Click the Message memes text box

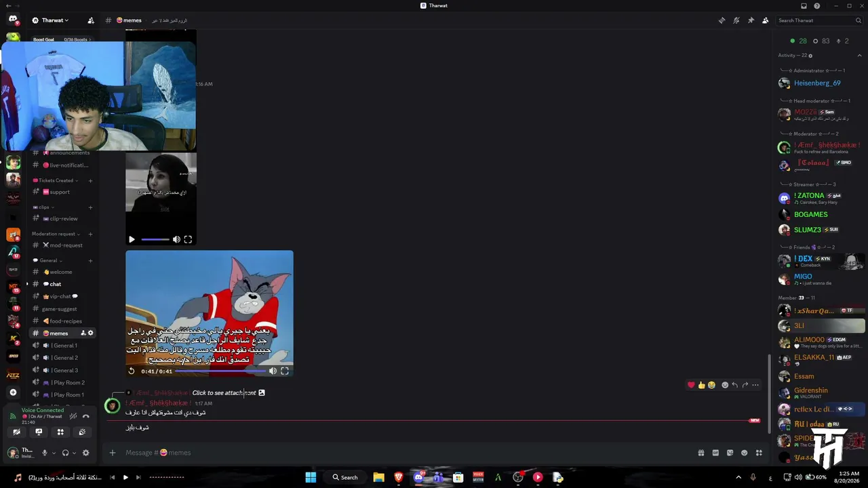coord(407,453)
